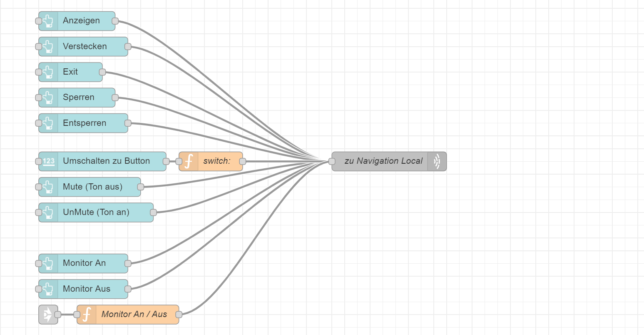Screen dimensions: 644x335
Task: Select the Mute (Ton aus) node
Action: [92, 187]
